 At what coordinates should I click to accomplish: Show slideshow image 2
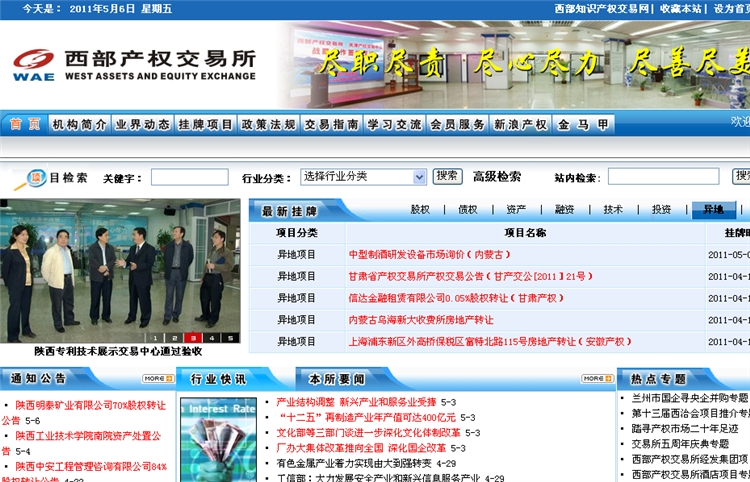point(174,338)
